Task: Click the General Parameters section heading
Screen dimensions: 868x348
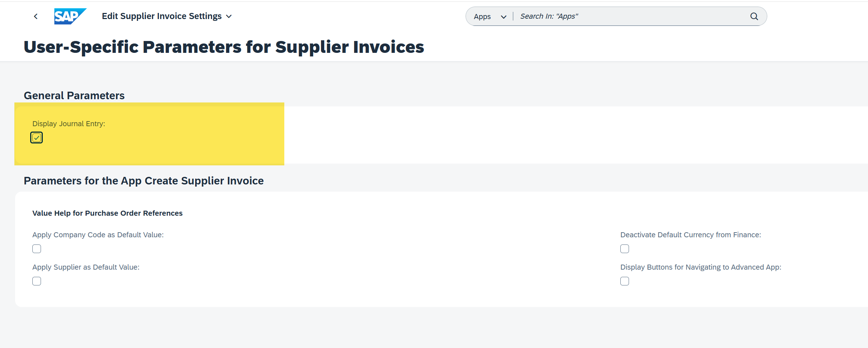Action: pos(74,96)
